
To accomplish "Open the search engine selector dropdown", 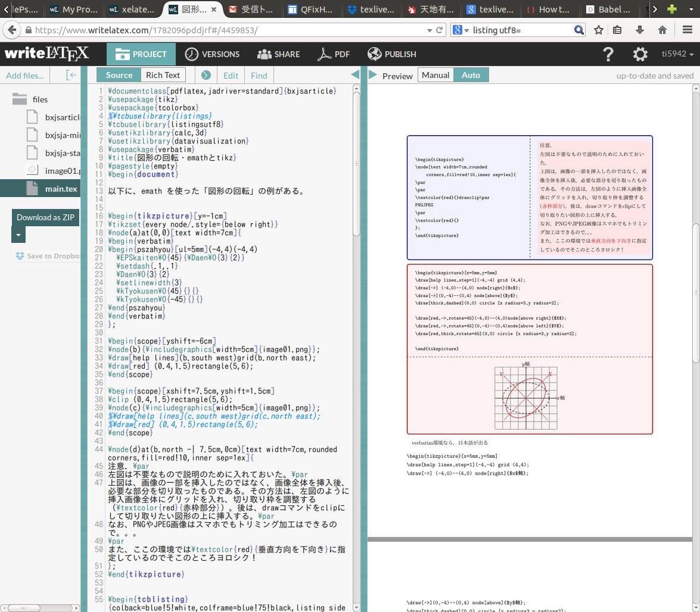I will [x=466, y=30].
